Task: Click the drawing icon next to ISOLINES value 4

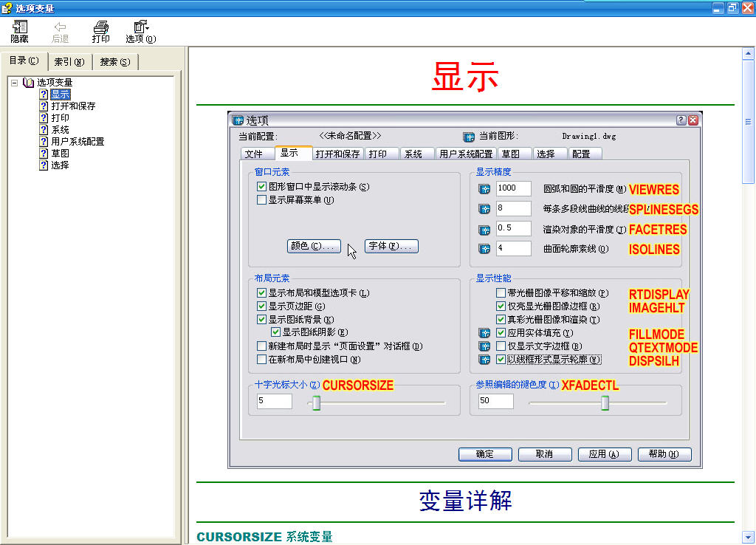Action: click(x=484, y=249)
